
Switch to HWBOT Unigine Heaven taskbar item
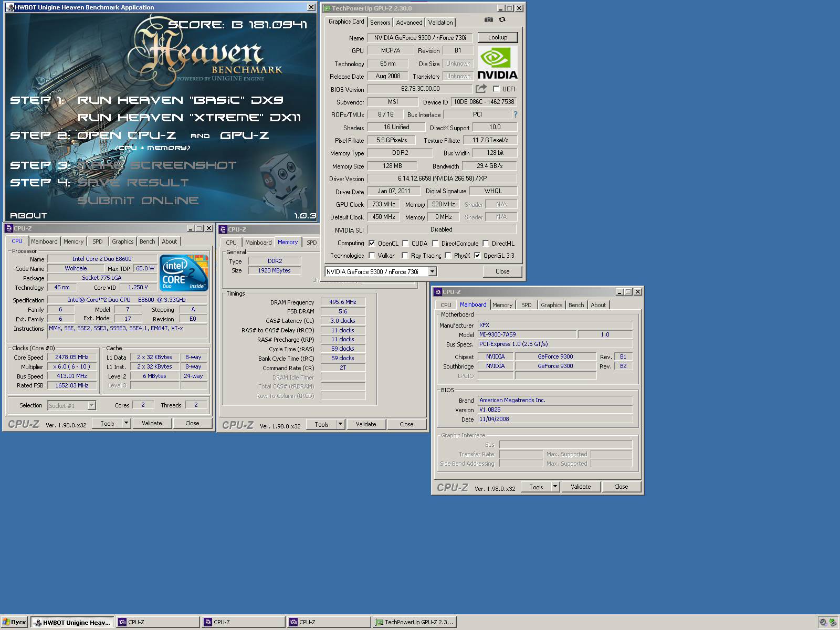(72, 622)
